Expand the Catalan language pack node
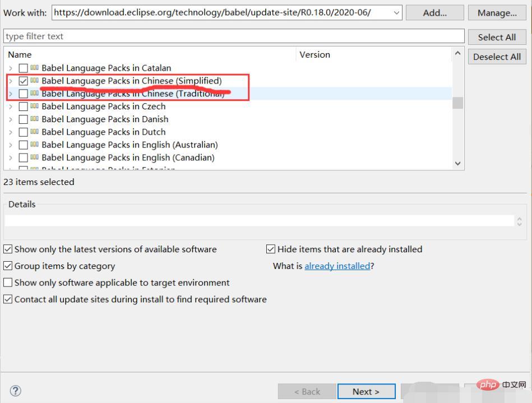 11,68
